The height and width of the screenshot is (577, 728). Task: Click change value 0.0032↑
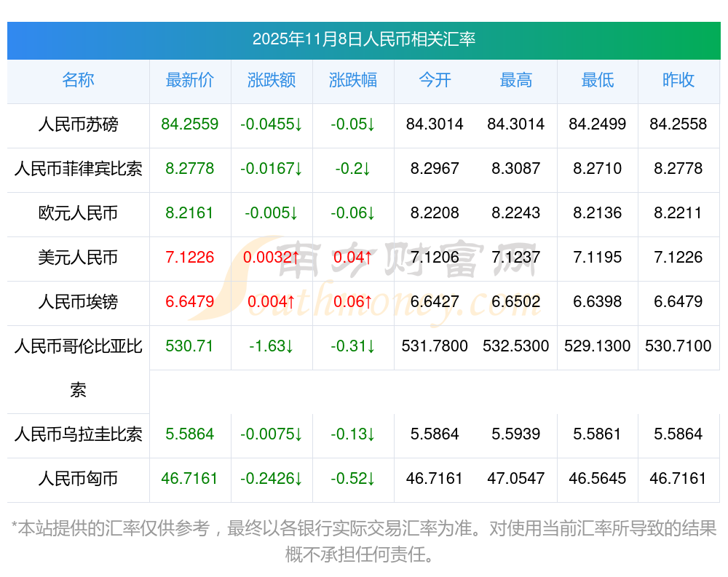(272, 257)
